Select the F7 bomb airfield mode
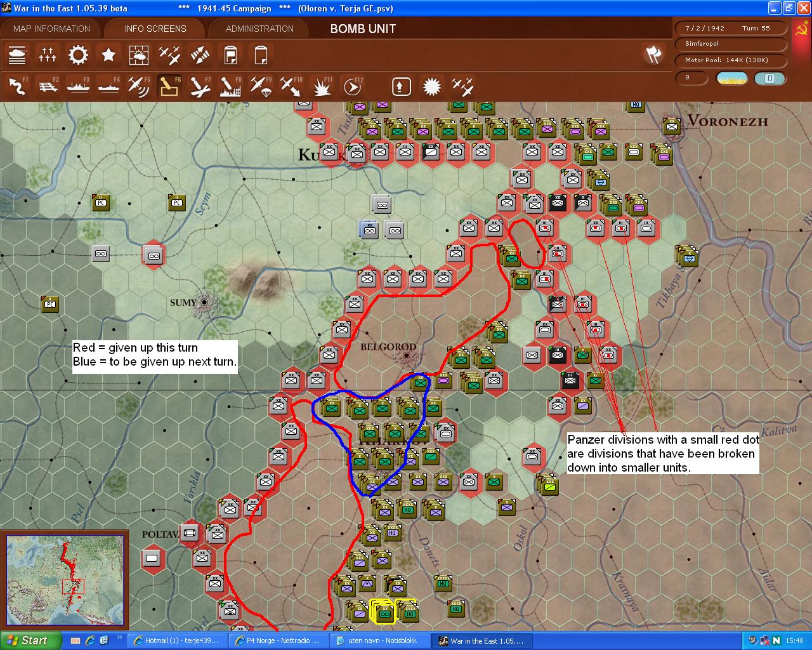This screenshot has height=650, width=812. pyautogui.click(x=200, y=86)
